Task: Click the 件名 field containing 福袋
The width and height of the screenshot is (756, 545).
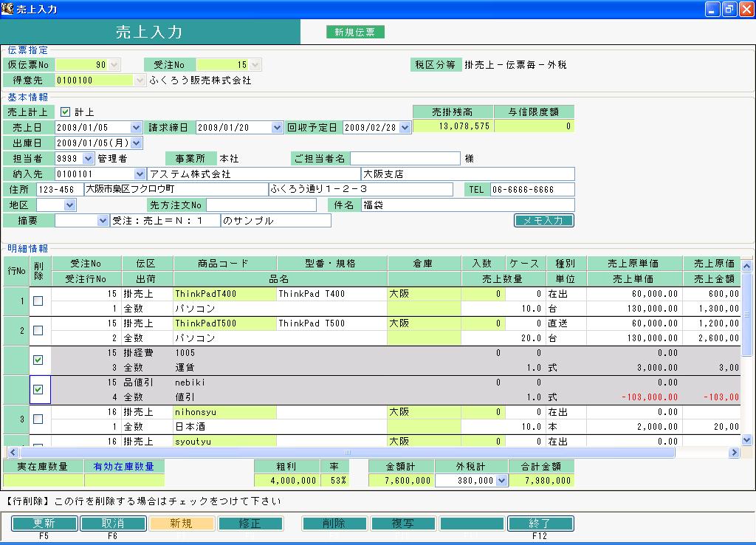Action: [467, 205]
